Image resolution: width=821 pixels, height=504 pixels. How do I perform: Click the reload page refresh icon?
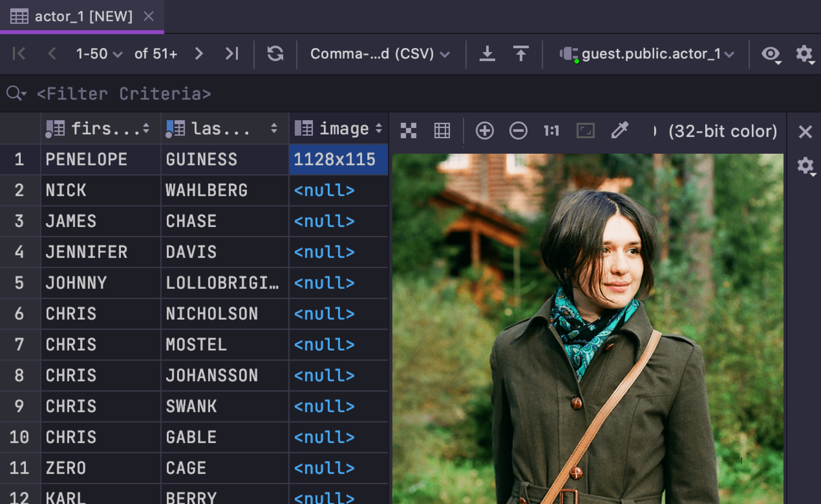(275, 54)
